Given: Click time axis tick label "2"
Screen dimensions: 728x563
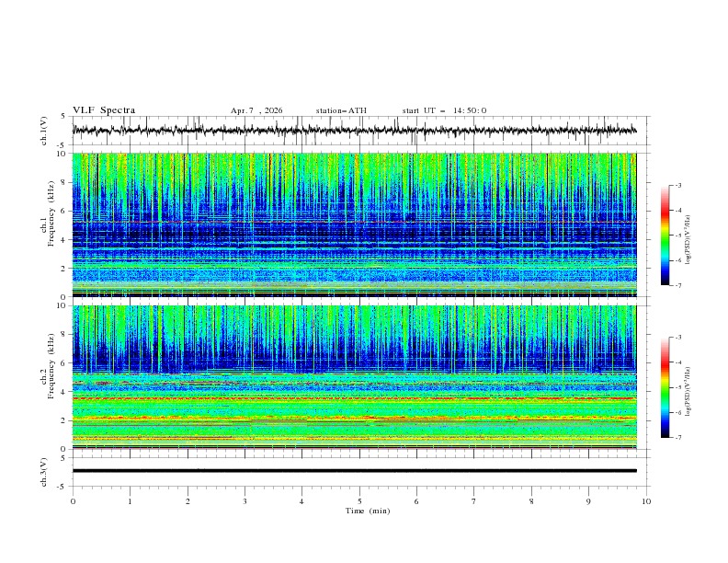Looking at the screenshot, I should pyautogui.click(x=188, y=501).
